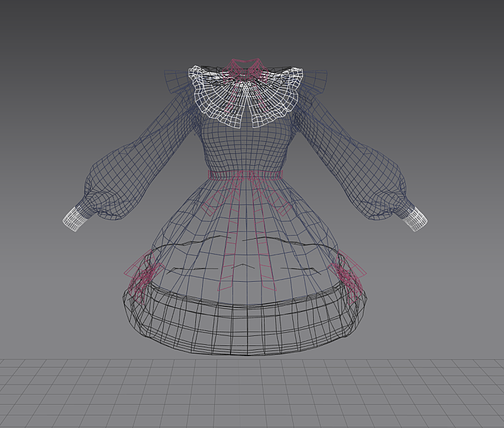Select the pink waistband of the dress
This screenshot has width=504, height=428.
246,175
